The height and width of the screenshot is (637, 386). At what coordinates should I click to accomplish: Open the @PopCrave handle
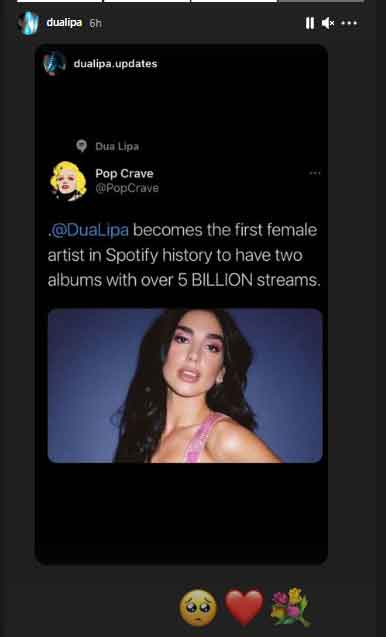pyautogui.click(x=127, y=188)
